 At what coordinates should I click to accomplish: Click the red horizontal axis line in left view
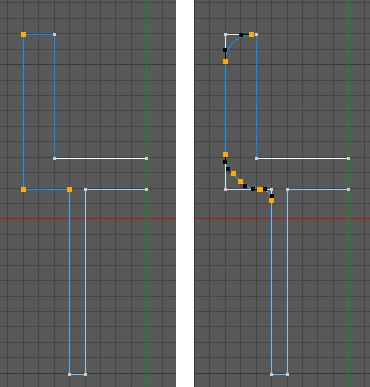[x=88, y=218]
